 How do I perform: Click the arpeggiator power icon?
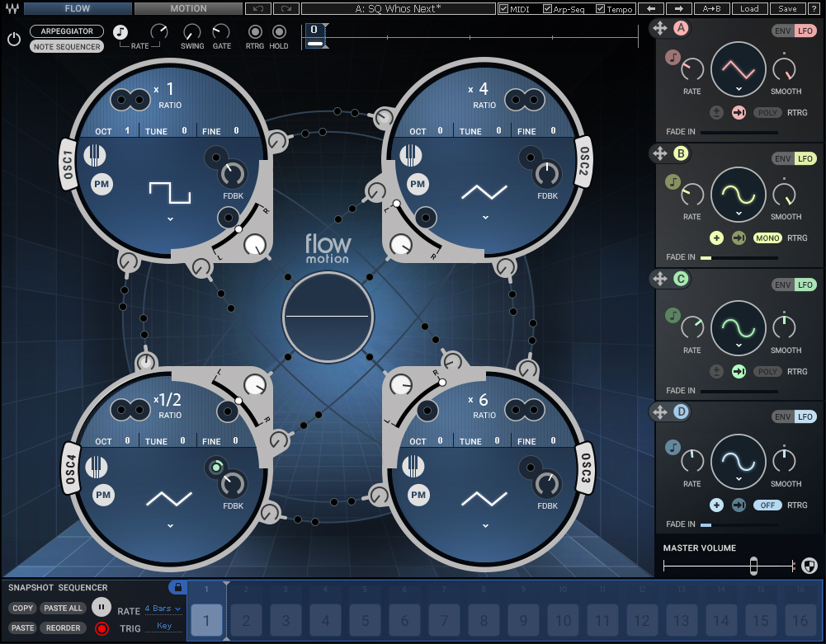pos(14,39)
